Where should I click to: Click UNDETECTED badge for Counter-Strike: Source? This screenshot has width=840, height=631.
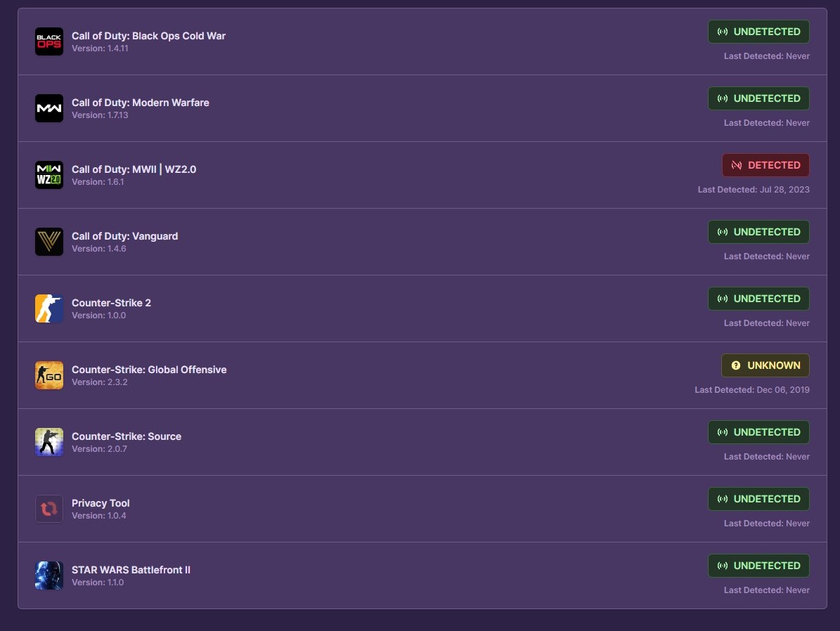pyautogui.click(x=758, y=432)
